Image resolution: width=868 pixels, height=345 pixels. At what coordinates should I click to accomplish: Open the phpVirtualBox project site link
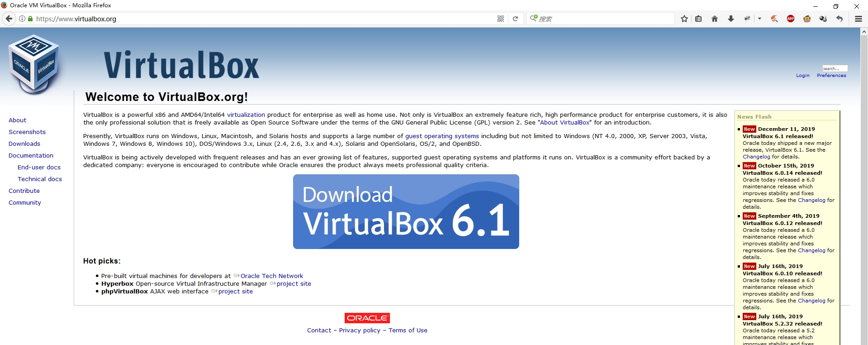pyautogui.click(x=236, y=291)
